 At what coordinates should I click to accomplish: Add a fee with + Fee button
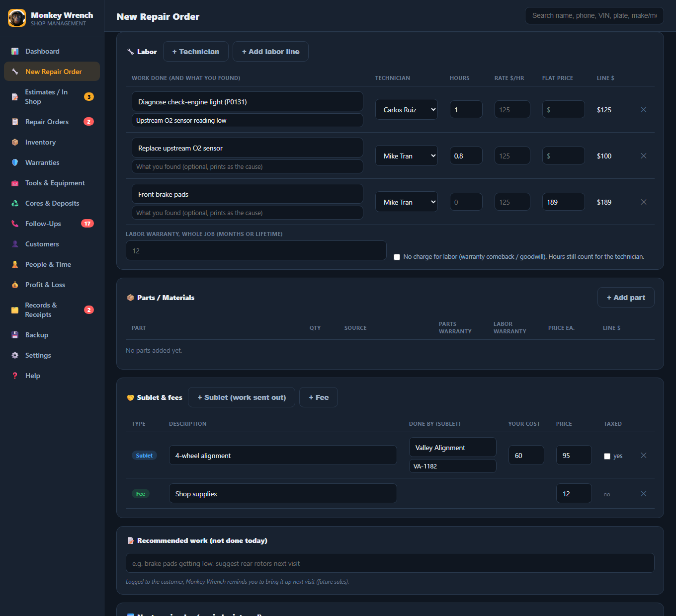tap(319, 397)
